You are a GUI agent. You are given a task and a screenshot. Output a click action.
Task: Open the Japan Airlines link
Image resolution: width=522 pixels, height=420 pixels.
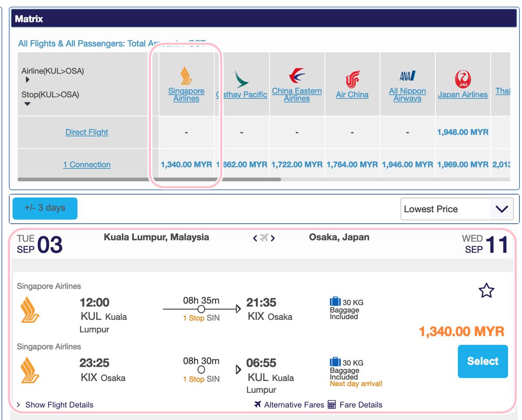[463, 95]
